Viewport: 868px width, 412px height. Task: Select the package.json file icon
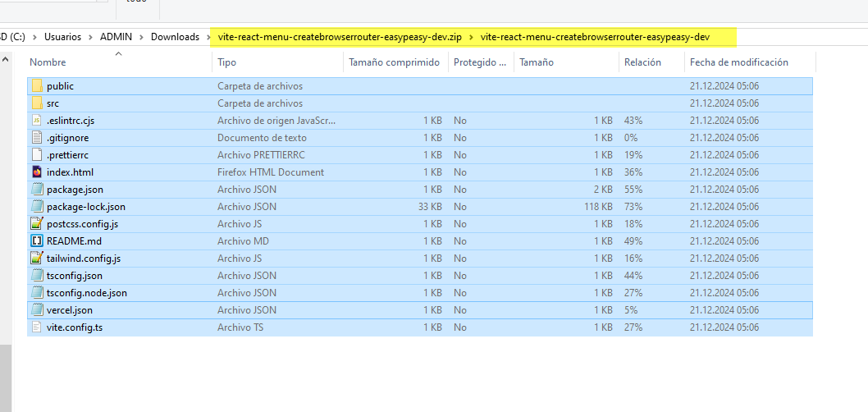tap(37, 190)
